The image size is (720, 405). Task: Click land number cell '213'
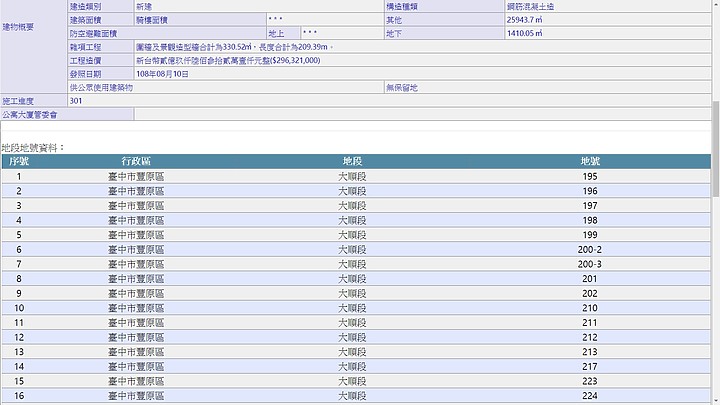590,352
